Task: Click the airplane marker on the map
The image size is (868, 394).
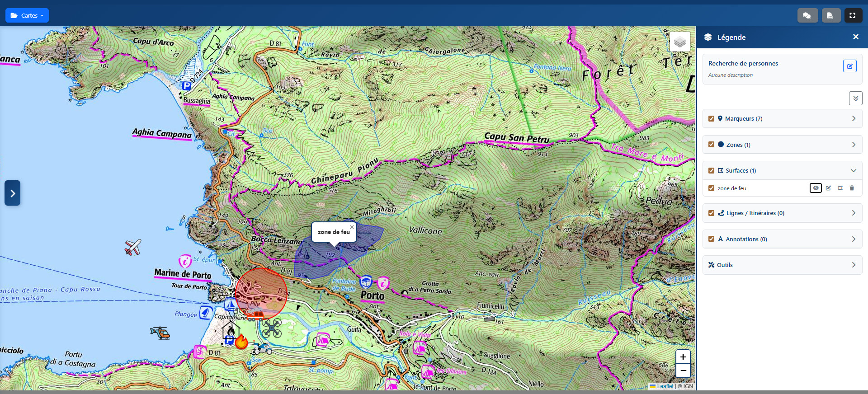Action: (133, 247)
